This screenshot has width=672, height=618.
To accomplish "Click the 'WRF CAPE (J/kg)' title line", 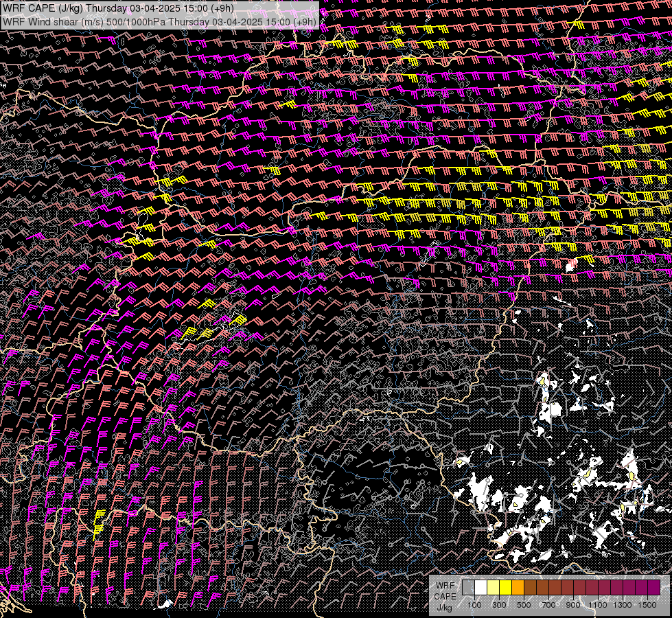I will 118,8.
